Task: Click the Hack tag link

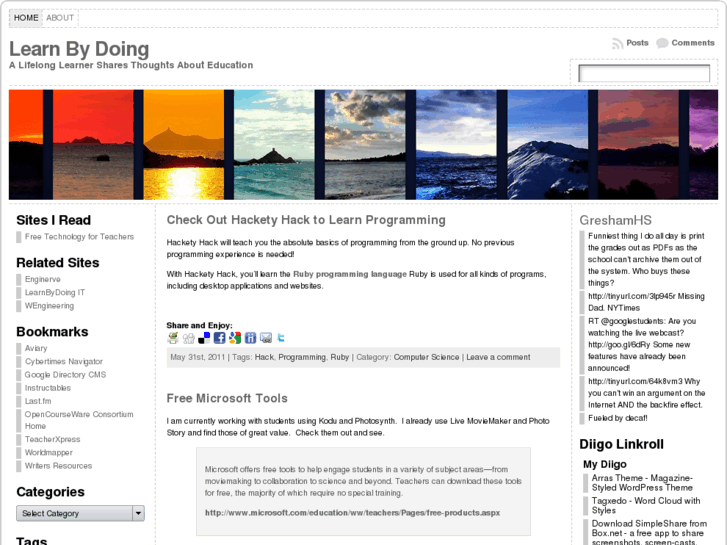Action: pyautogui.click(x=264, y=357)
